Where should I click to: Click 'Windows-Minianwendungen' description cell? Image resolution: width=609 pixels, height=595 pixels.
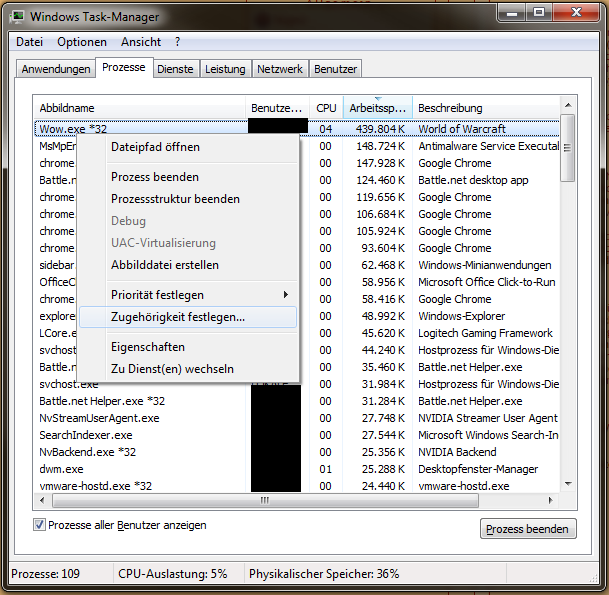[x=485, y=265]
